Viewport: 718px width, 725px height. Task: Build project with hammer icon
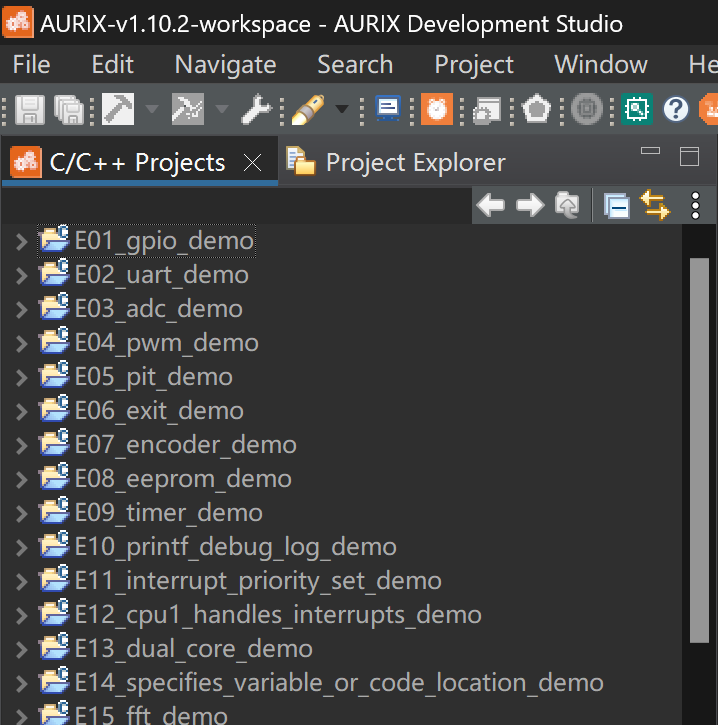[118, 109]
